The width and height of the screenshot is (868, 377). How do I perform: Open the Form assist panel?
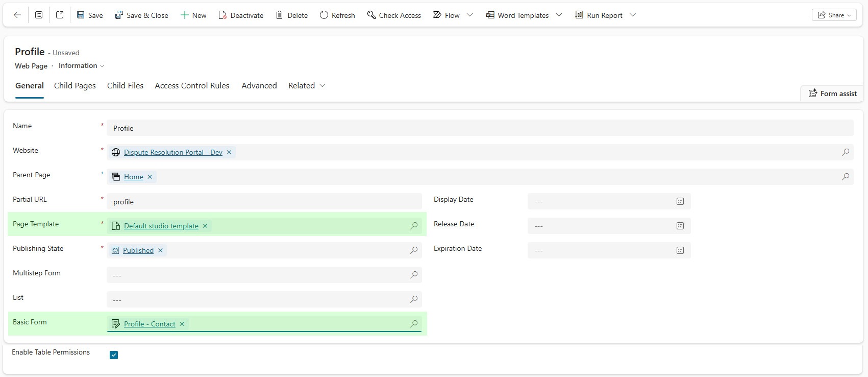[x=832, y=93]
